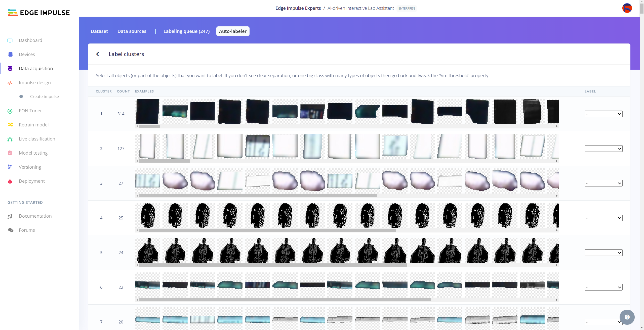Expand label dropdown for cluster 6

[603, 288]
